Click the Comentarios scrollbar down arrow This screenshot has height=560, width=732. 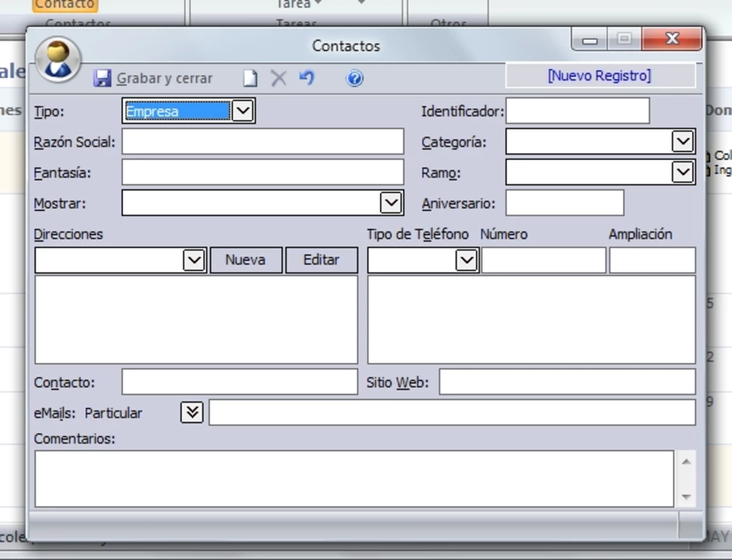(686, 496)
